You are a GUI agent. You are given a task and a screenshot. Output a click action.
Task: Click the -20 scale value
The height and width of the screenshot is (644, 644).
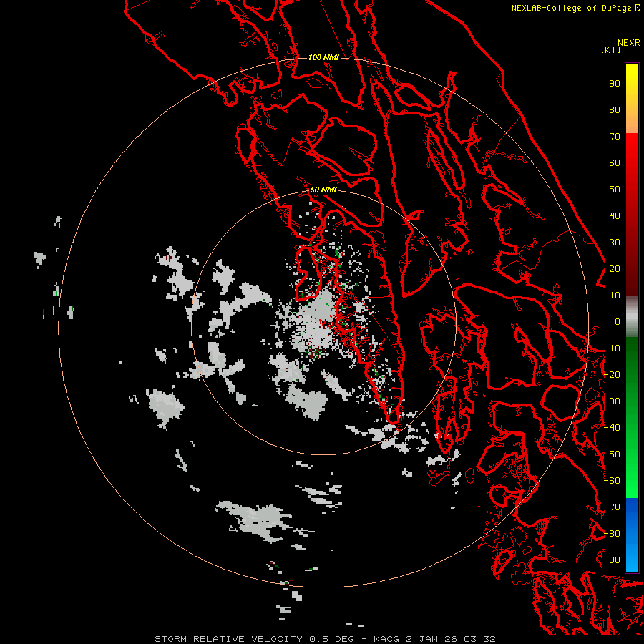point(612,375)
